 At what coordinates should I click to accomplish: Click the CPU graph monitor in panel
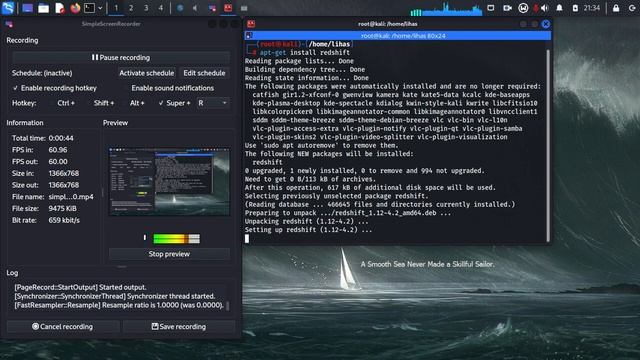click(x=446, y=9)
